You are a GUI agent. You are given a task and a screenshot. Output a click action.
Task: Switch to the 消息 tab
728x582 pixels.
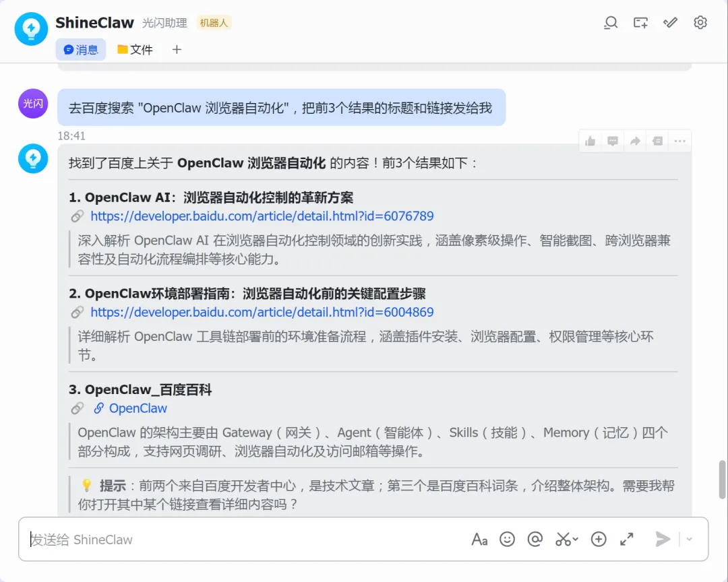[81, 50]
